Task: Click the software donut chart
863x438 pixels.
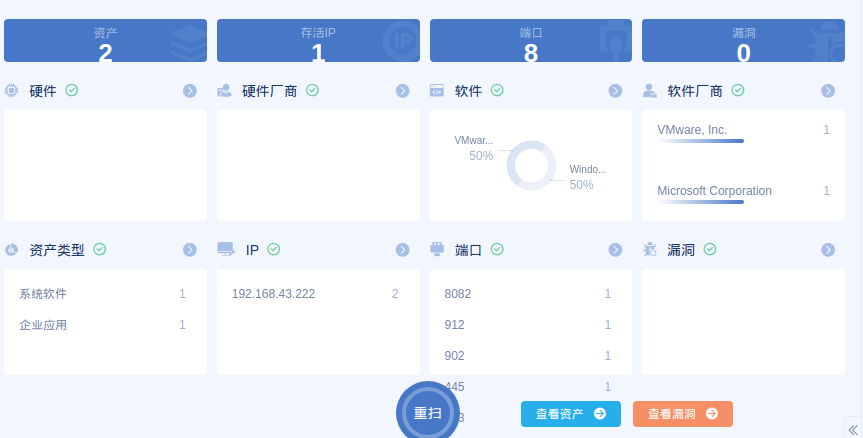Action: [531, 166]
